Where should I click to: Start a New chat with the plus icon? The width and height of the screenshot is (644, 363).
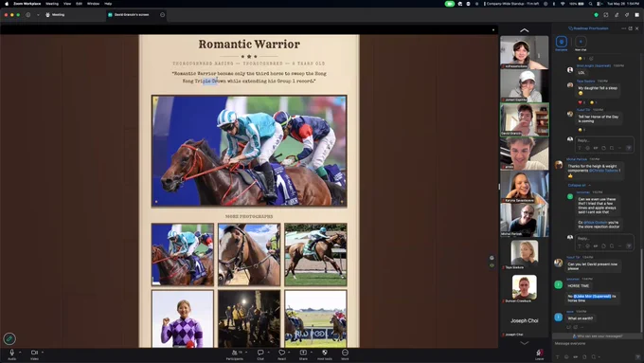pyautogui.click(x=581, y=42)
